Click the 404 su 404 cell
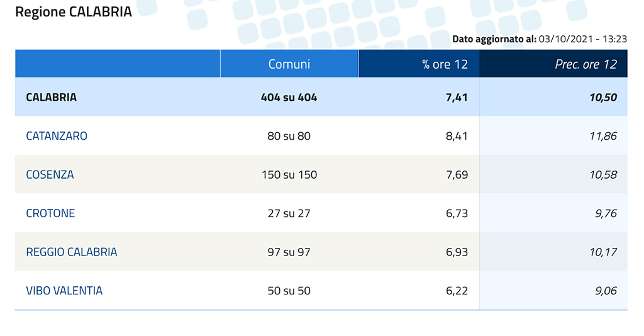This screenshot has height=336, width=644. click(x=289, y=98)
